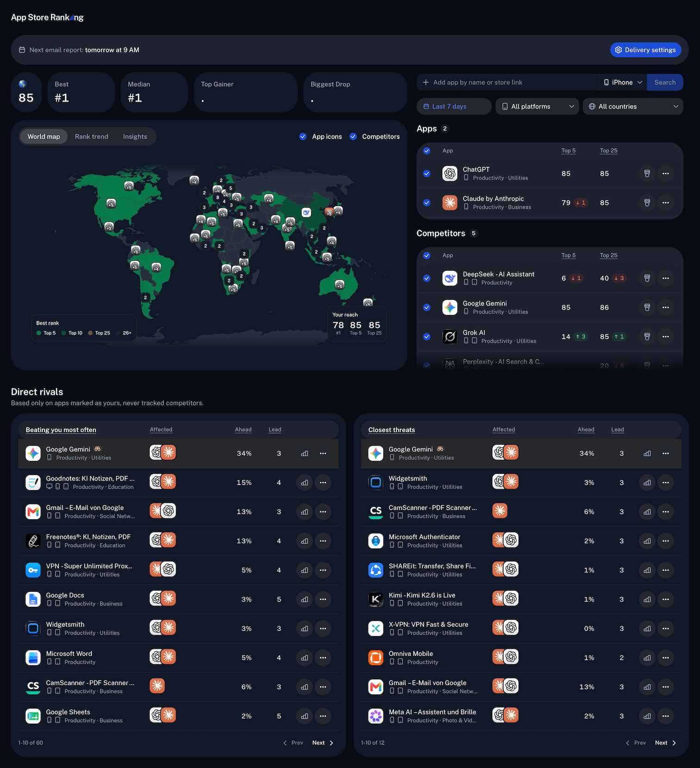Screen dimensions: 700x768
Task: Expand the All platforms dropdown
Action: point(537,107)
